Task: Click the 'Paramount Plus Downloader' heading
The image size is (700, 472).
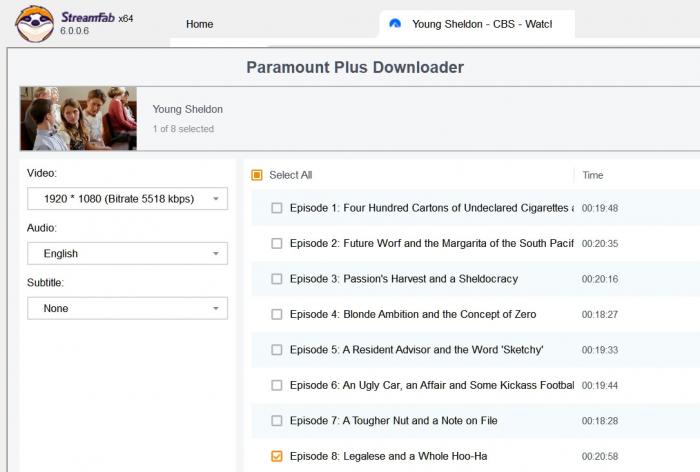Action: (355, 67)
